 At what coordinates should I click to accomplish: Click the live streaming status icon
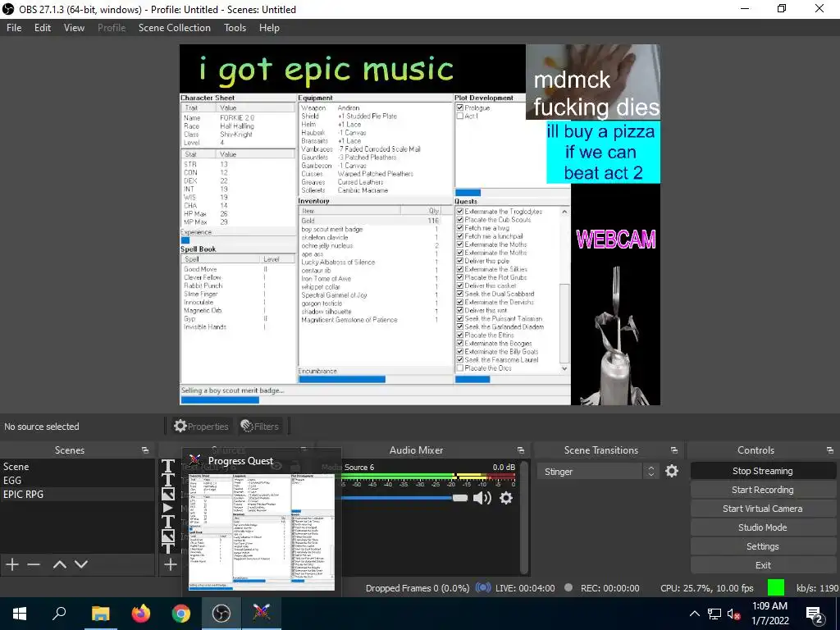point(483,587)
